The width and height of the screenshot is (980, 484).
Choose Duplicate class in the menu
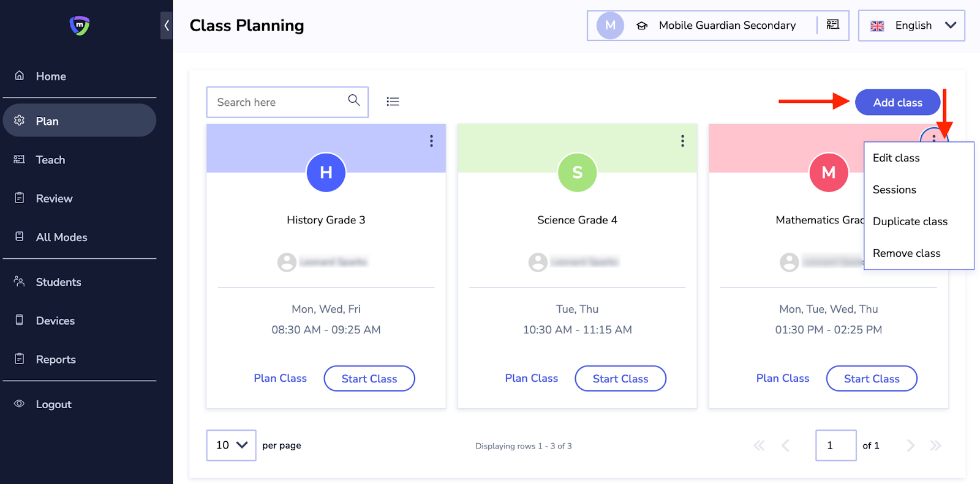click(910, 222)
